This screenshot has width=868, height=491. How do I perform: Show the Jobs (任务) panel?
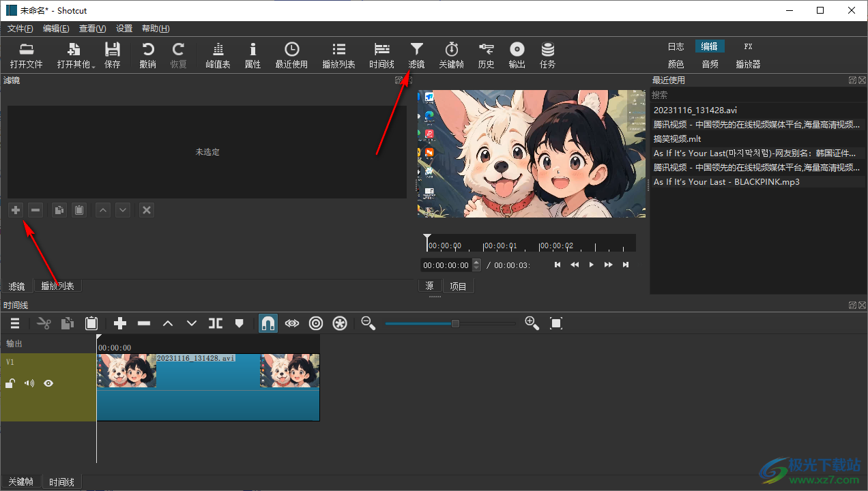(x=547, y=55)
